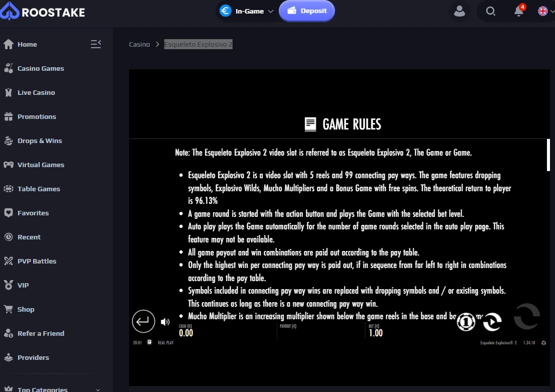The height and width of the screenshot is (392, 555).
Task: Click the PVP Battles sidebar entry
Action: 37,260
